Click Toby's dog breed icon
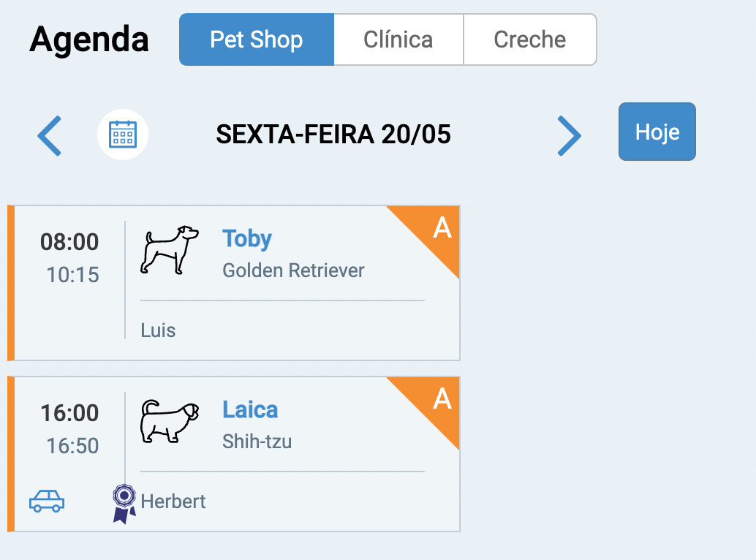Screen dimensions: 756x560 click(170, 250)
